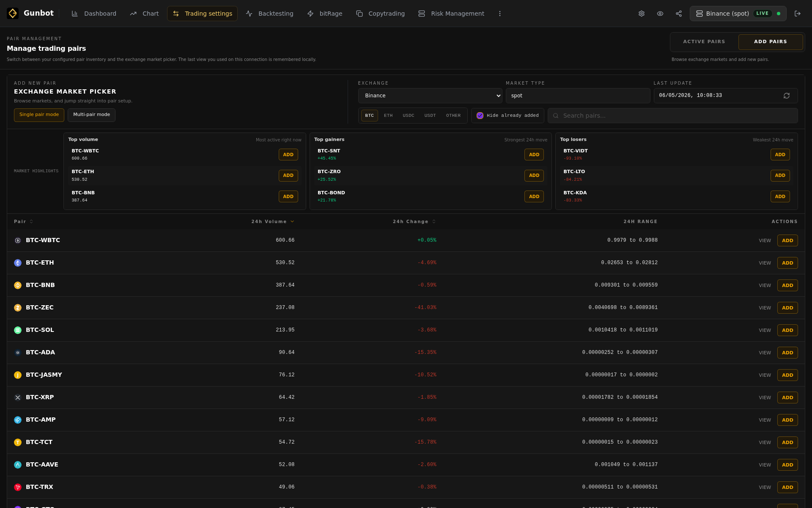The width and height of the screenshot is (812, 508).
Task: View BTC-SOL pair details
Action: (x=765, y=330)
